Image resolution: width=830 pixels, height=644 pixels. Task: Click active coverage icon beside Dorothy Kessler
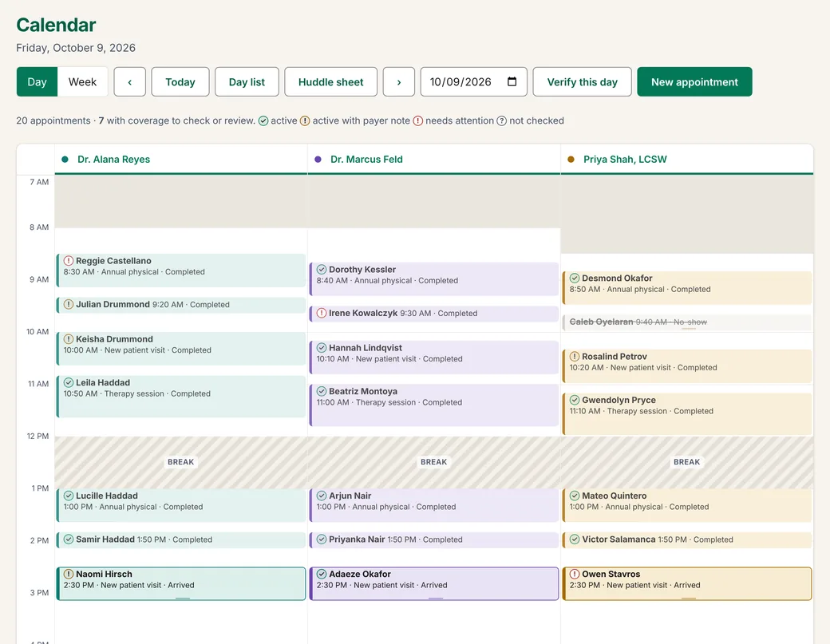coord(322,270)
